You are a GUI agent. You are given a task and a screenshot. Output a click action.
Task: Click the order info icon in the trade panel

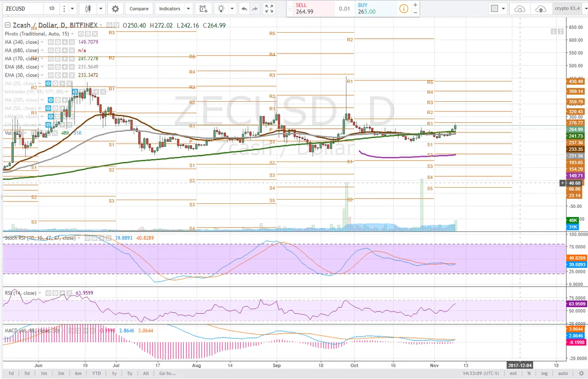[403, 9]
